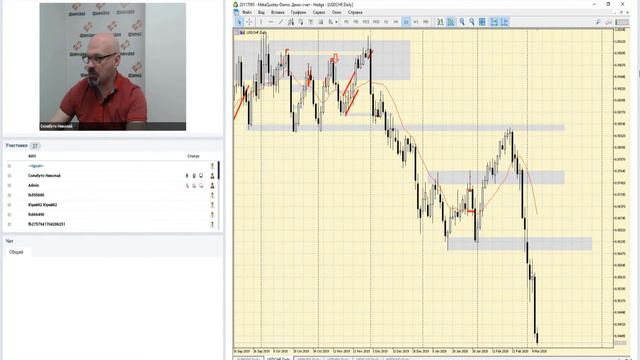The height and width of the screenshot is (360, 640).
Task: Tick checkbox beside Admin participant
Action: tap(9, 186)
